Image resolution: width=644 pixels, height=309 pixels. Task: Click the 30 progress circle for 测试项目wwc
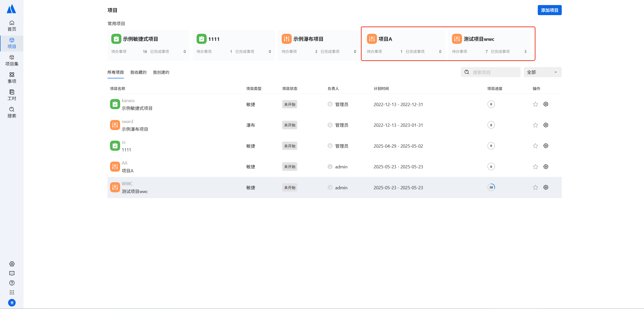coord(491,188)
